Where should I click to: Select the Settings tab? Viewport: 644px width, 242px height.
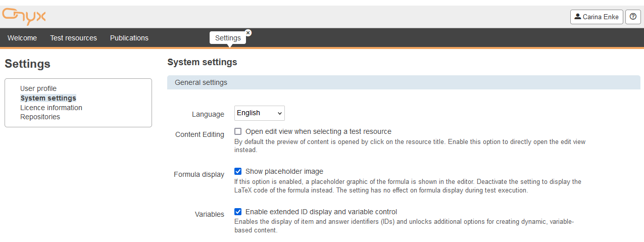(228, 38)
